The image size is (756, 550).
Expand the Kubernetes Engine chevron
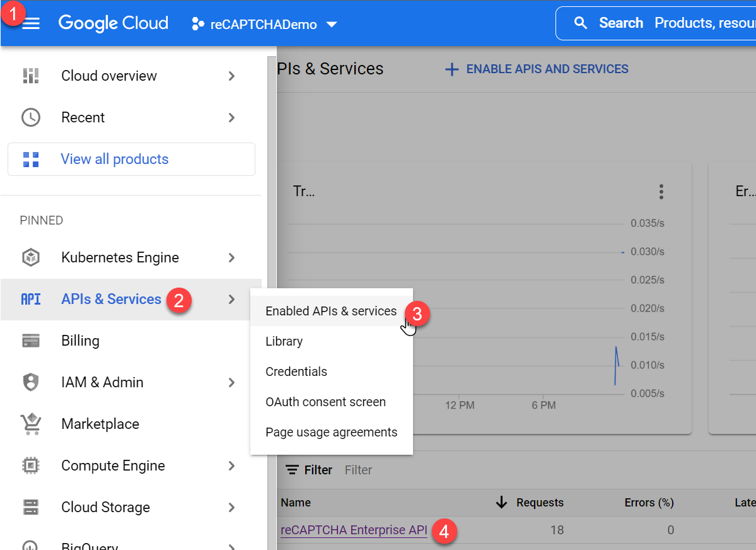point(232,257)
